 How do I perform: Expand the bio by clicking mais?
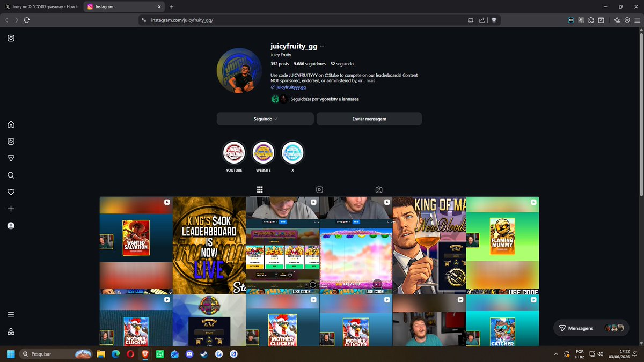pos(371,81)
